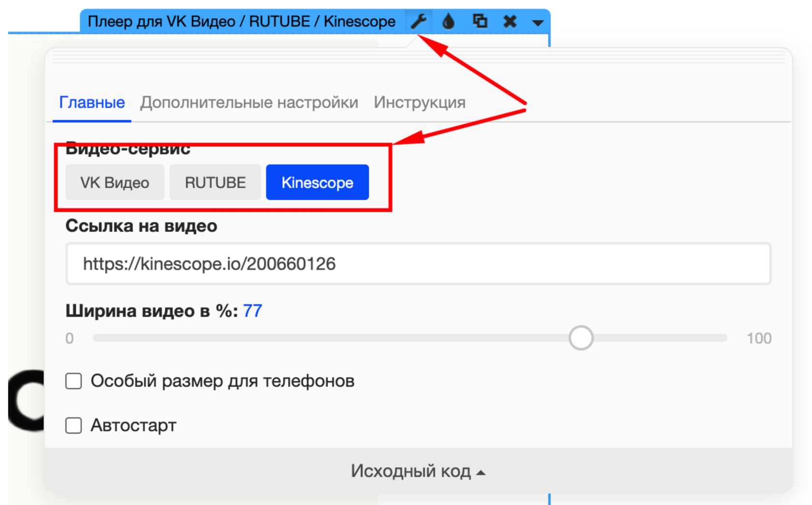Viewport: 812px width, 505px height.
Task: Enable Особый размер для телефонов checkbox
Action: click(x=73, y=381)
